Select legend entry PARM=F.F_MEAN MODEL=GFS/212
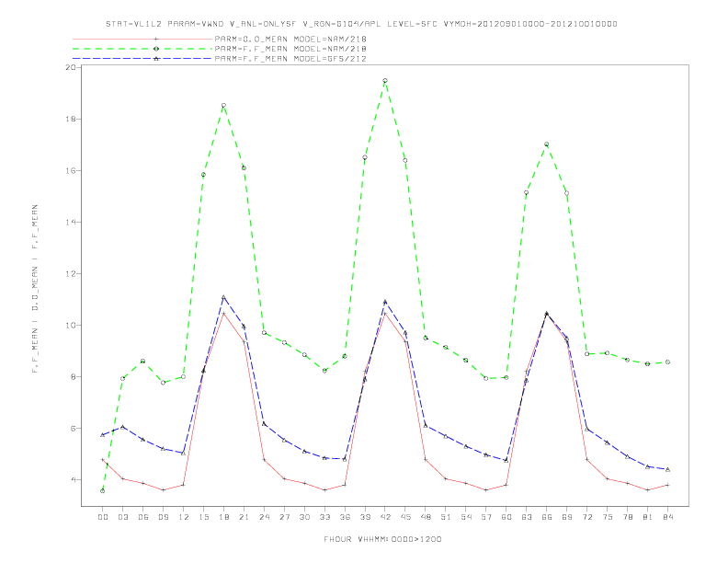Image resolution: width=728 pixels, height=563 pixels. click(290, 59)
